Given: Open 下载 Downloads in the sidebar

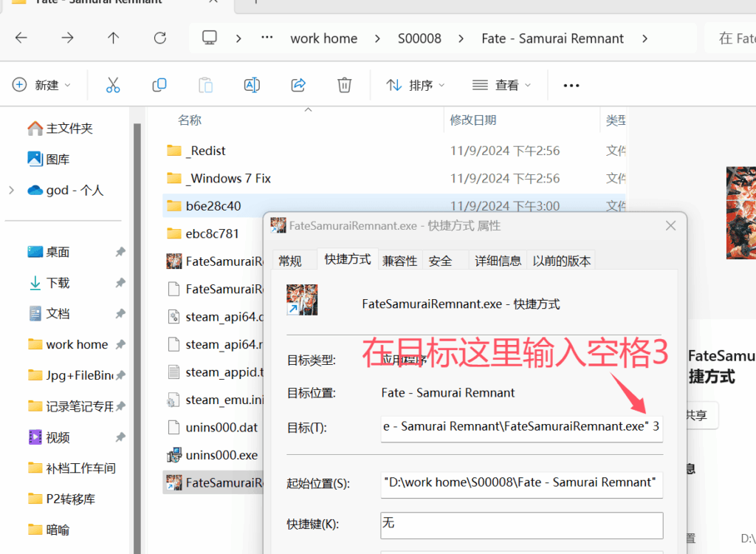Looking at the screenshot, I should 58,283.
